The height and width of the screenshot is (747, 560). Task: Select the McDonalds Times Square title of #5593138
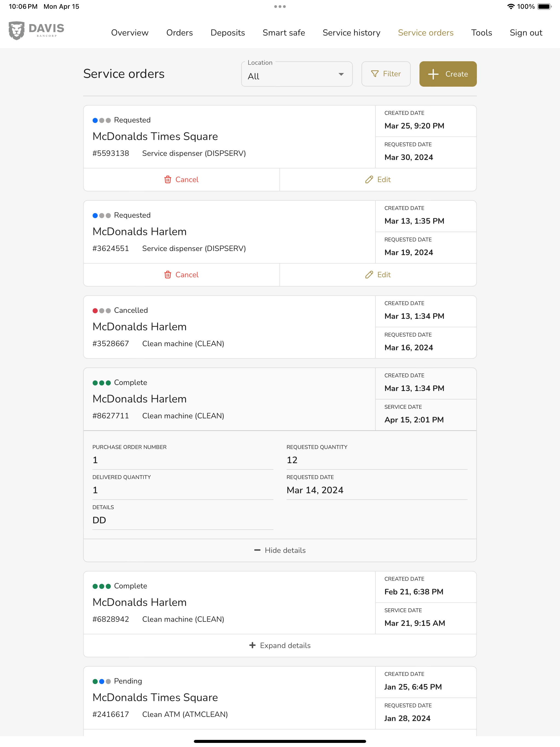(x=155, y=136)
